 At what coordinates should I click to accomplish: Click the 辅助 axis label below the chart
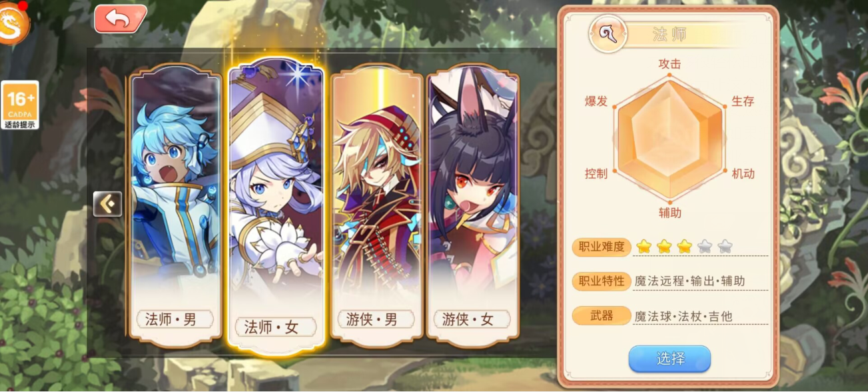tap(669, 213)
